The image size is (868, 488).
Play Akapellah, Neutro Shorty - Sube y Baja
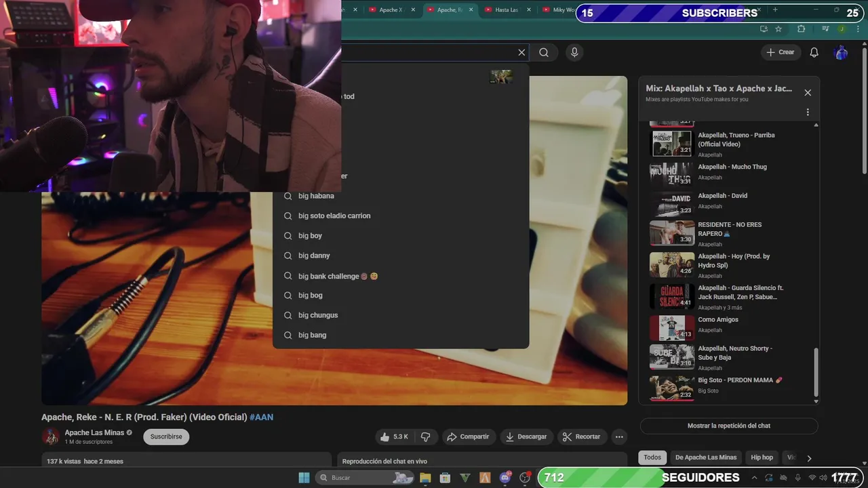(726, 357)
